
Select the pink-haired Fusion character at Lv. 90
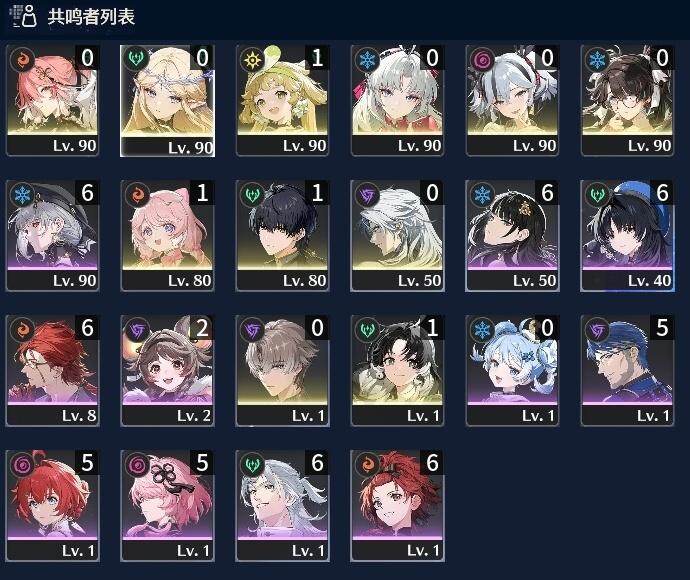52,100
